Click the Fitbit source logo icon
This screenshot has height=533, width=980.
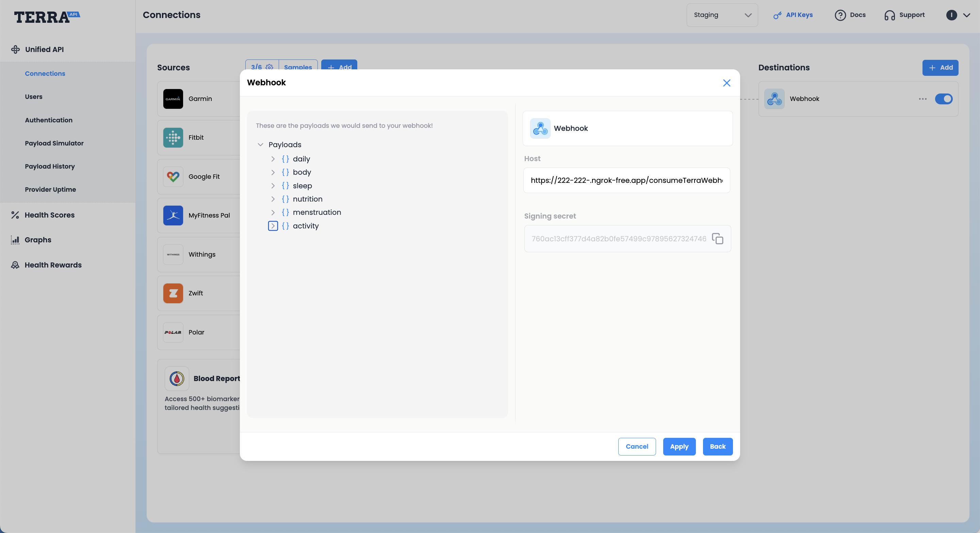(x=173, y=138)
